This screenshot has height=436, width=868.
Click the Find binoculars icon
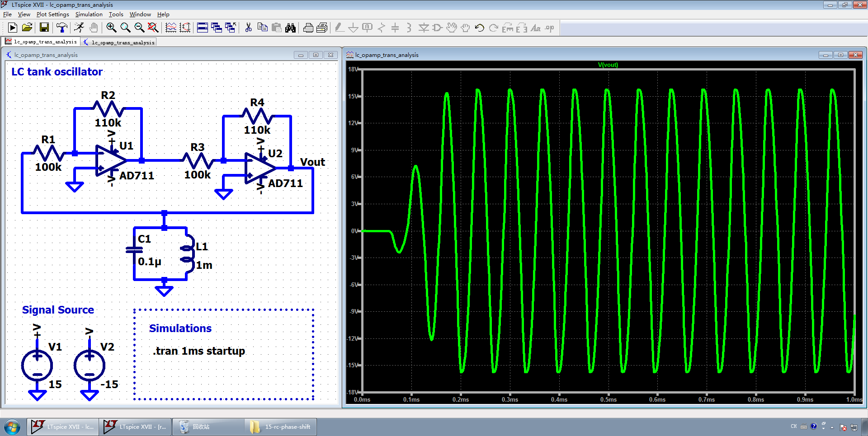pos(290,28)
